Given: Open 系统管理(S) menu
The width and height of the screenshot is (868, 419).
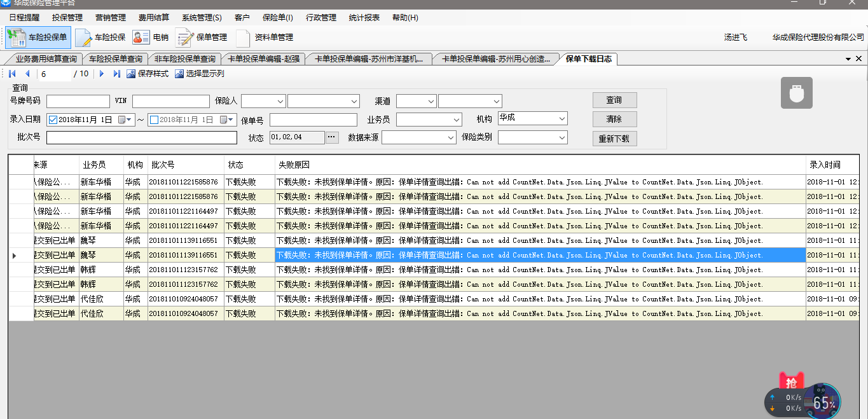Looking at the screenshot, I should pos(202,18).
